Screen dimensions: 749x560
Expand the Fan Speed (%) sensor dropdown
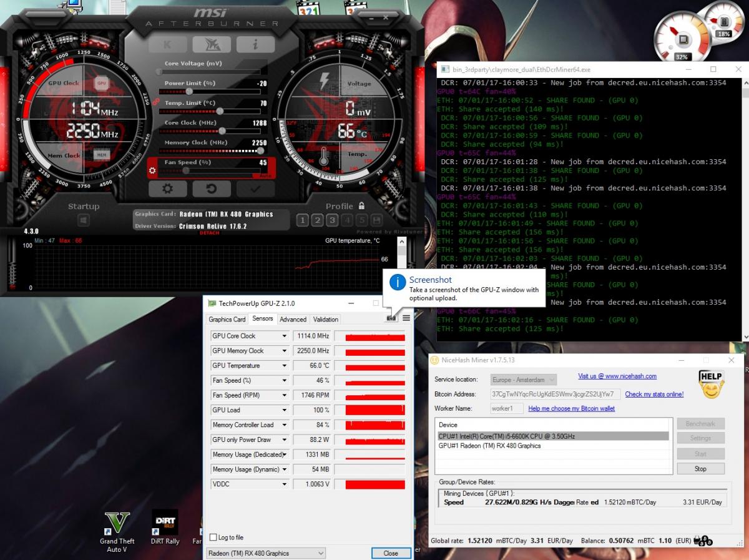285,380
